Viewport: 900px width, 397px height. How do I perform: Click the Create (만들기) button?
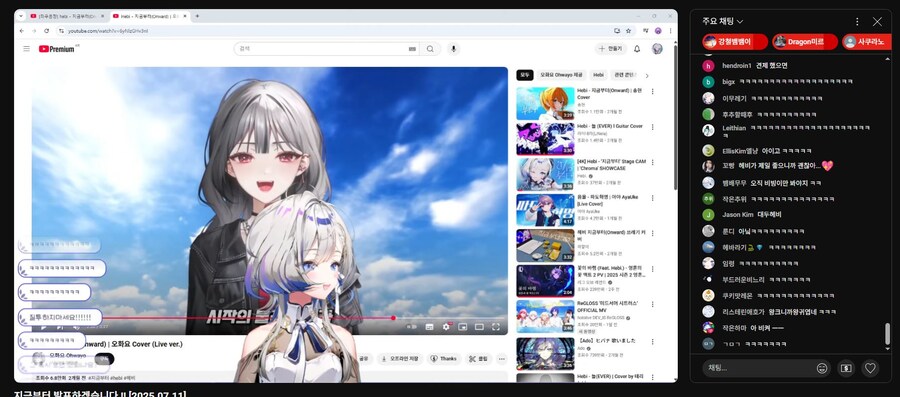click(x=611, y=49)
